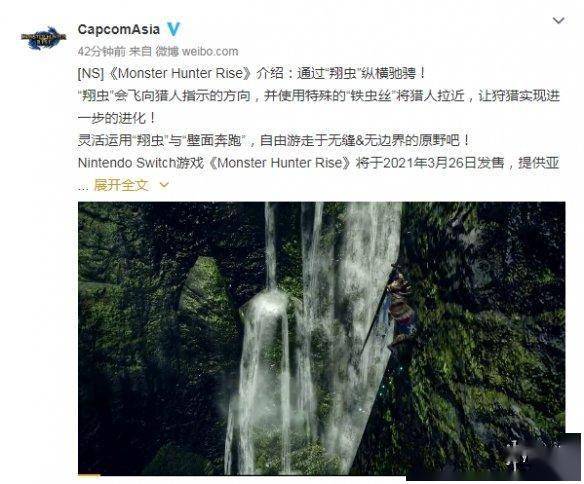Click the [NS] Monster Hunter Rise headline line
Image resolution: width=584 pixels, height=484 pixels.
[251, 73]
